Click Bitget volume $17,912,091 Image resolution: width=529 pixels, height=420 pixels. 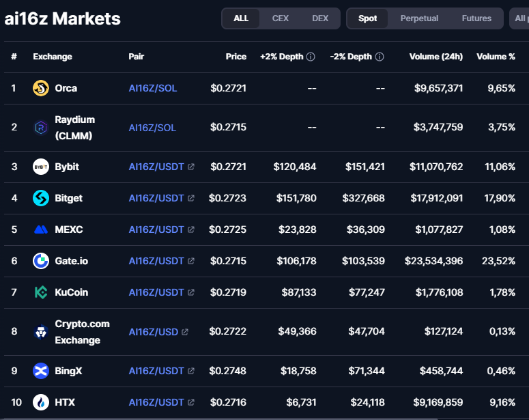[437, 198]
